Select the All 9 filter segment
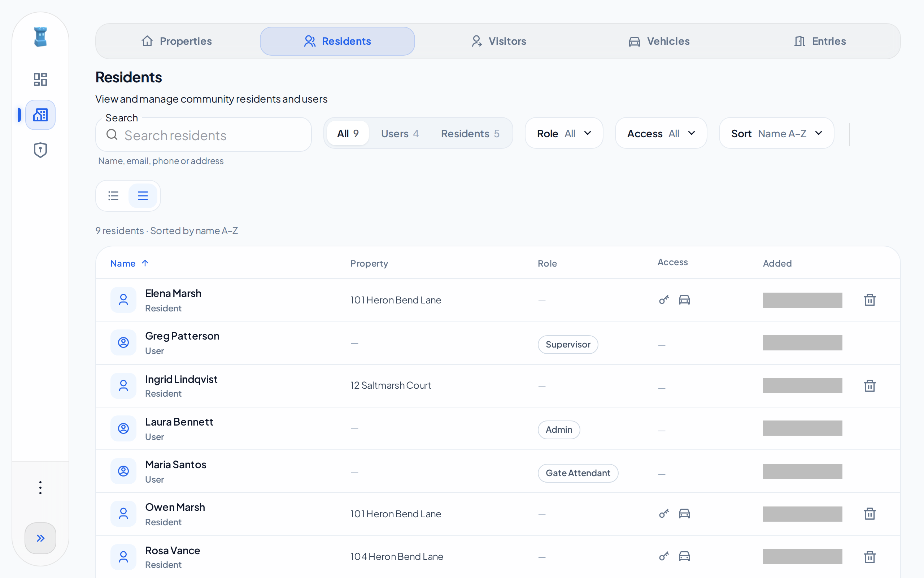The width and height of the screenshot is (924, 578). (x=348, y=133)
